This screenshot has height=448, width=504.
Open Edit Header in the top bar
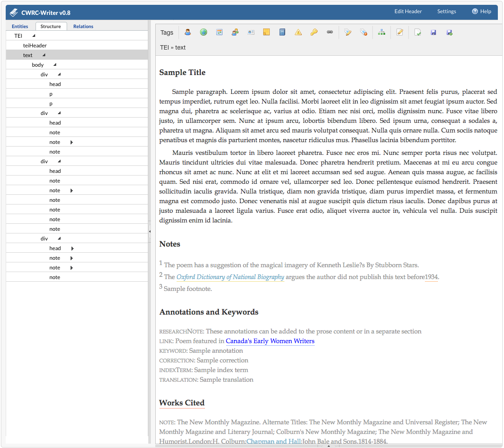[x=408, y=11]
